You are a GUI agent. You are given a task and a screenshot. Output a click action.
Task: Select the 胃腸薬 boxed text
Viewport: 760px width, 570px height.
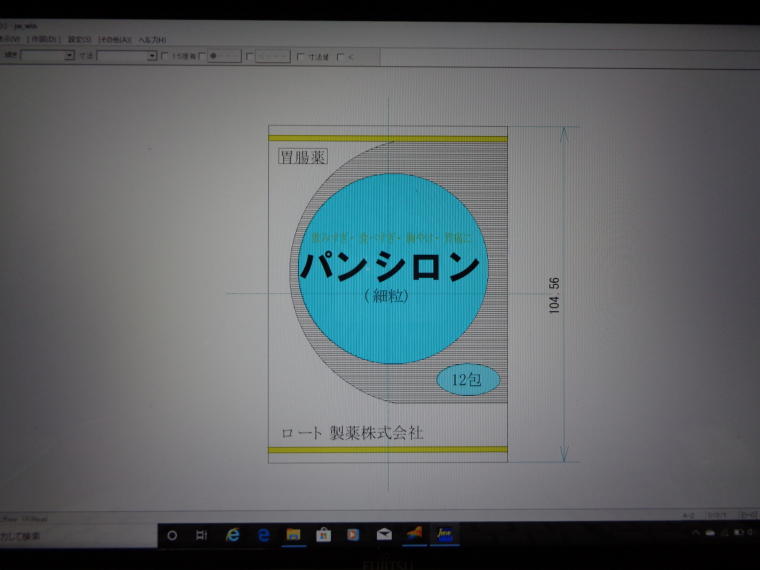click(x=303, y=157)
